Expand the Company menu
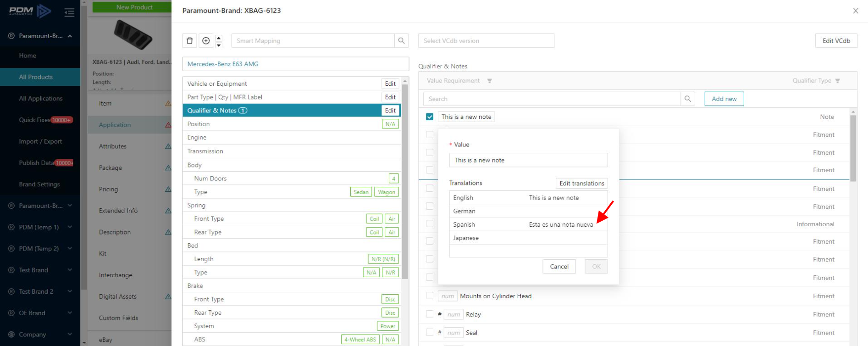Viewport: 868px width, 346px height. click(70, 335)
